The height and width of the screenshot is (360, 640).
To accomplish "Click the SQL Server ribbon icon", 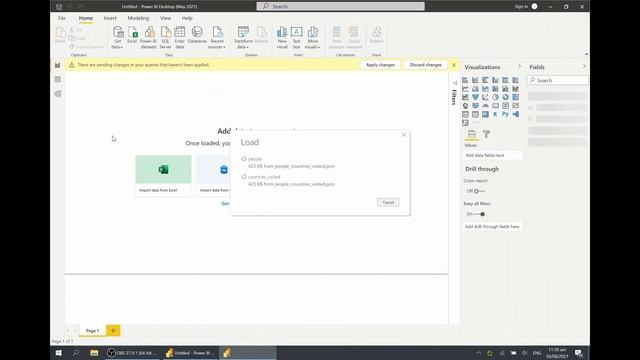I will 165,38.
